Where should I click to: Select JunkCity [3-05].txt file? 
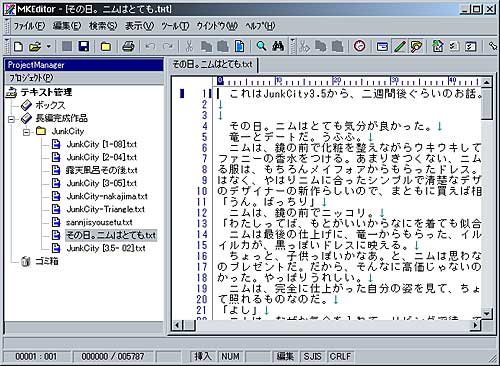(101, 183)
